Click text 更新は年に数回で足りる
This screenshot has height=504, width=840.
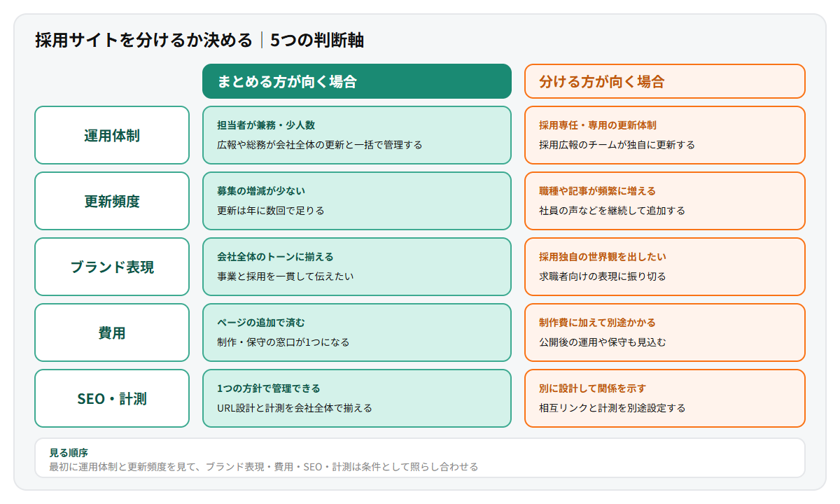point(271,211)
